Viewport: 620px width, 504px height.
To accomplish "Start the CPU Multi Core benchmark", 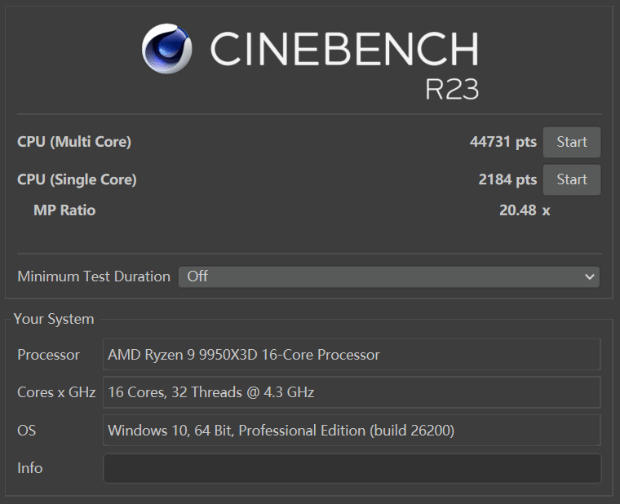I will point(571,142).
